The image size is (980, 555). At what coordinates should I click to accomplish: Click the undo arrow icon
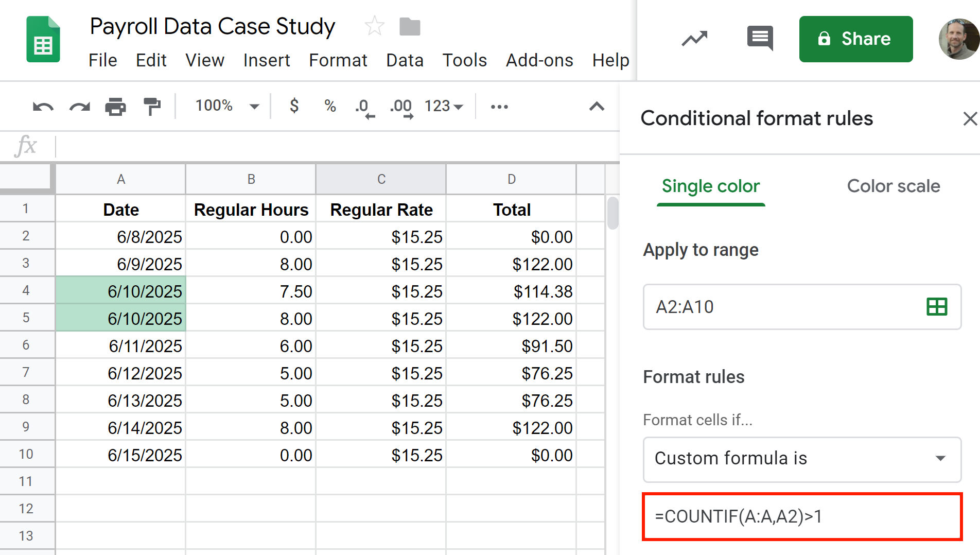coord(43,107)
